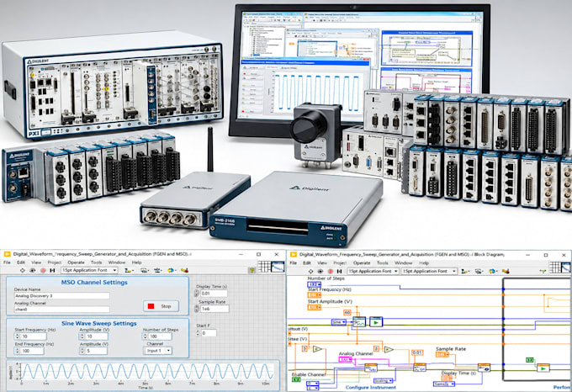572x392 pixels.
Task: Open Sample enum constant dropdown
Action: (x=444, y=384)
